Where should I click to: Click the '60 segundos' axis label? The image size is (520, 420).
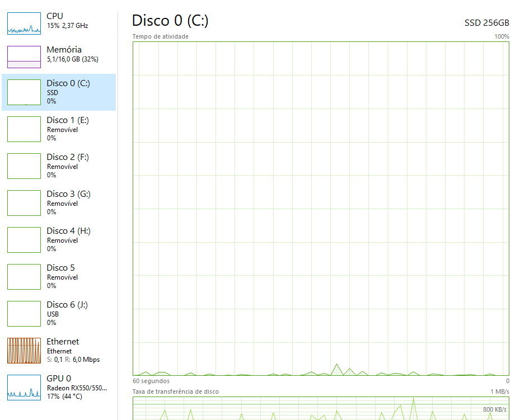151,381
